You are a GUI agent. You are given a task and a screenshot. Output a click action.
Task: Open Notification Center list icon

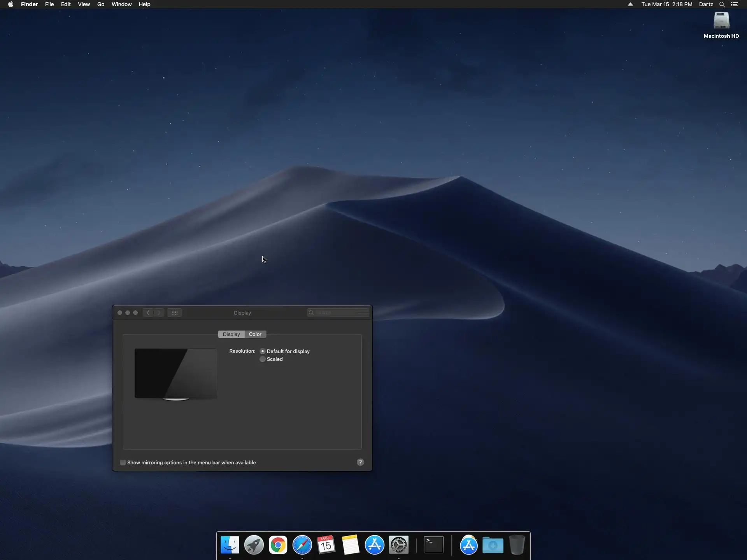(x=735, y=4)
